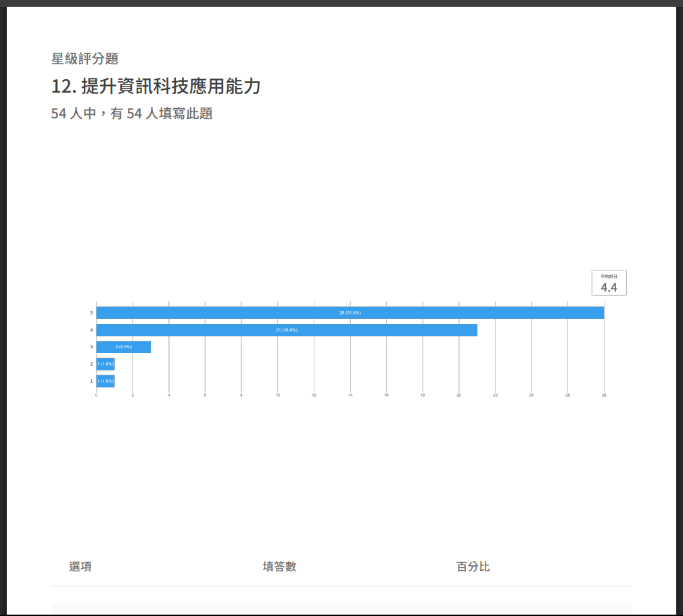Click the x-axis tick label 0
Screen dimensions: 683x616
96,395
